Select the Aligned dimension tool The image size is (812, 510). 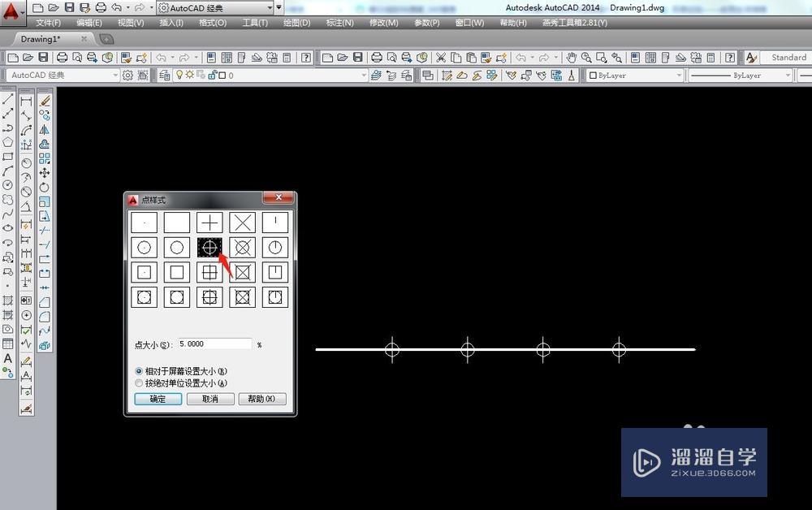coord(27,116)
